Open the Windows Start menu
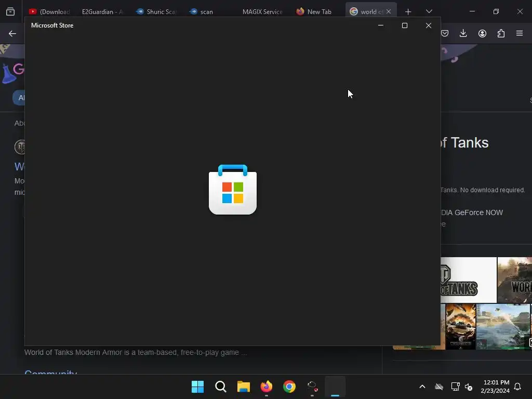The image size is (532, 399). 197,387
